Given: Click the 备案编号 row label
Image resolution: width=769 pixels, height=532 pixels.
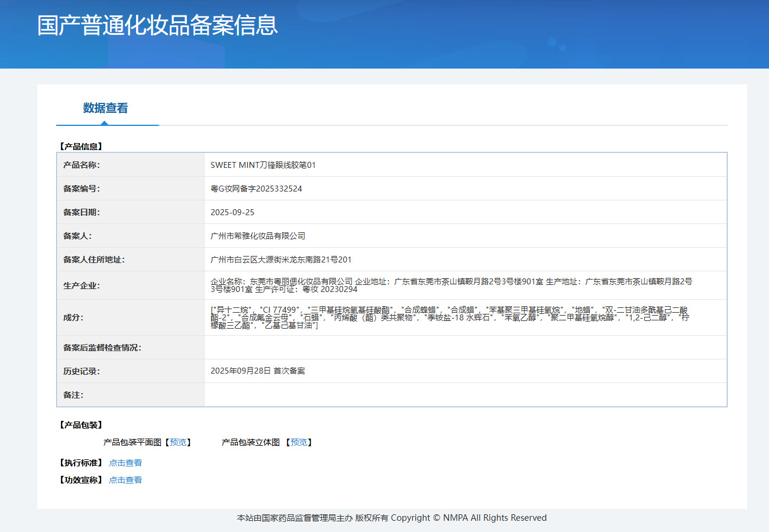Looking at the screenshot, I should (x=82, y=189).
